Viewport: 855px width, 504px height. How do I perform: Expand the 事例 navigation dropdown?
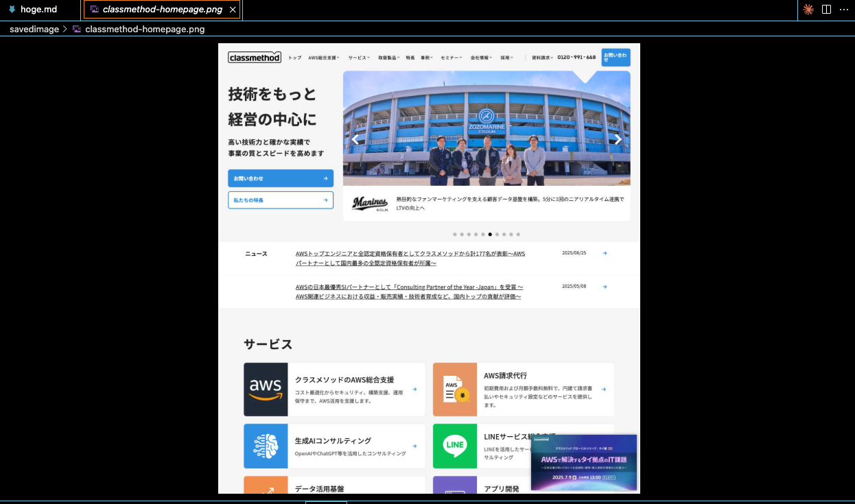[x=427, y=58]
